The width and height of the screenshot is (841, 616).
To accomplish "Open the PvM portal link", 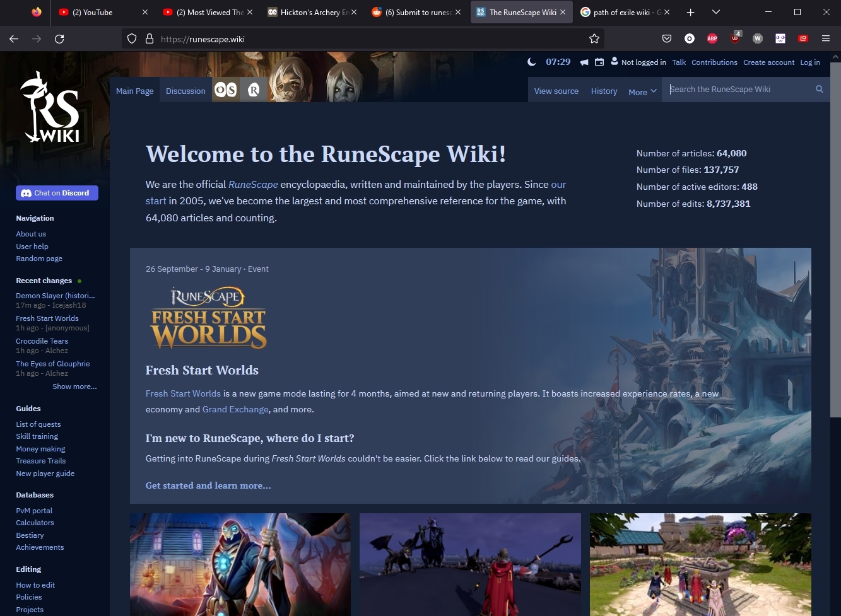I will (34, 511).
